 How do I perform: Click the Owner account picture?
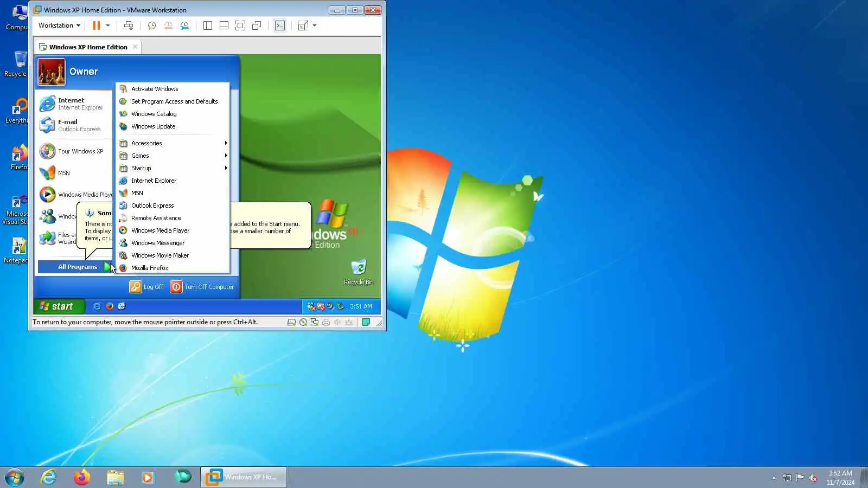pyautogui.click(x=52, y=72)
